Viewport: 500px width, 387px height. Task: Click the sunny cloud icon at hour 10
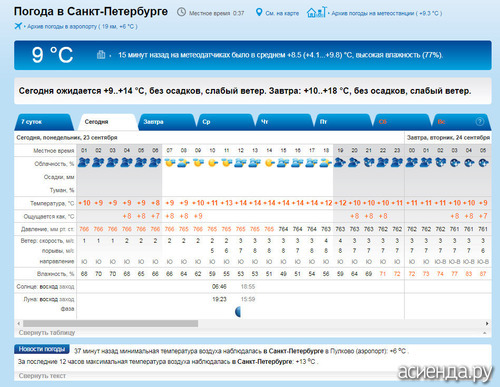[x=212, y=163]
